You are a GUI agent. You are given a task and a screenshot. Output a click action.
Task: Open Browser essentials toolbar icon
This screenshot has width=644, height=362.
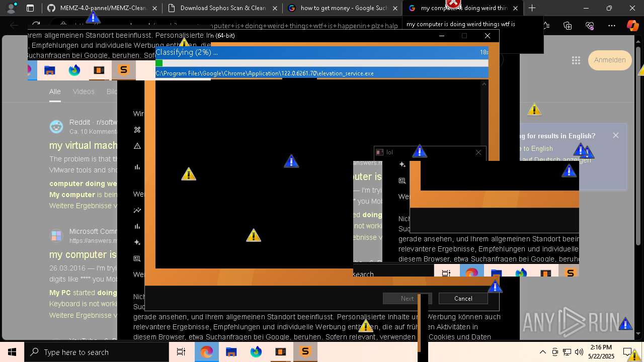pyautogui.click(x=590, y=26)
